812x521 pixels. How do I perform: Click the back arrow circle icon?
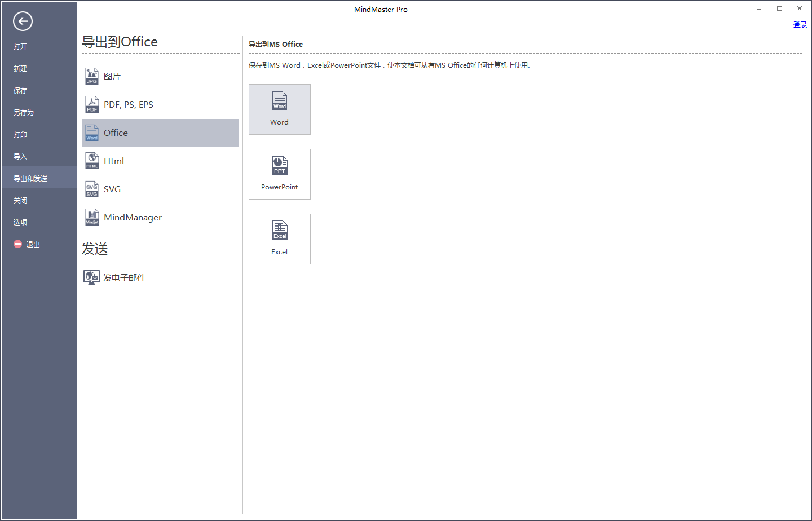[x=23, y=21]
